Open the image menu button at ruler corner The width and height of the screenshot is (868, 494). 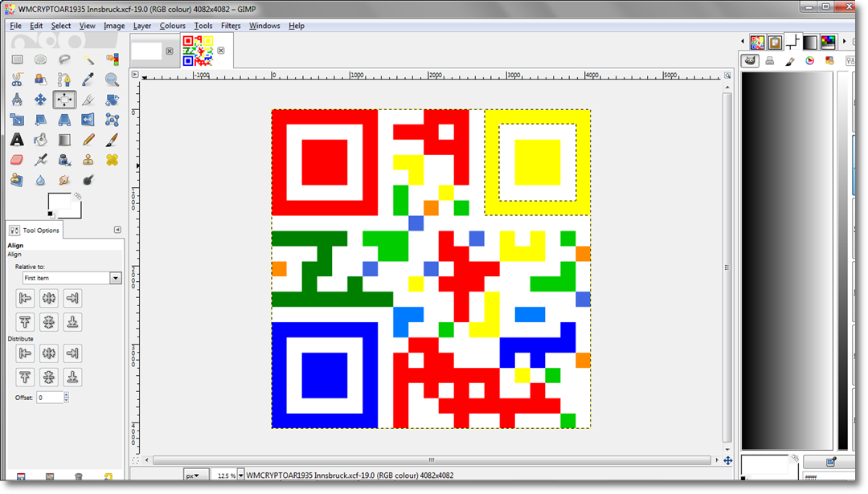pos(135,74)
